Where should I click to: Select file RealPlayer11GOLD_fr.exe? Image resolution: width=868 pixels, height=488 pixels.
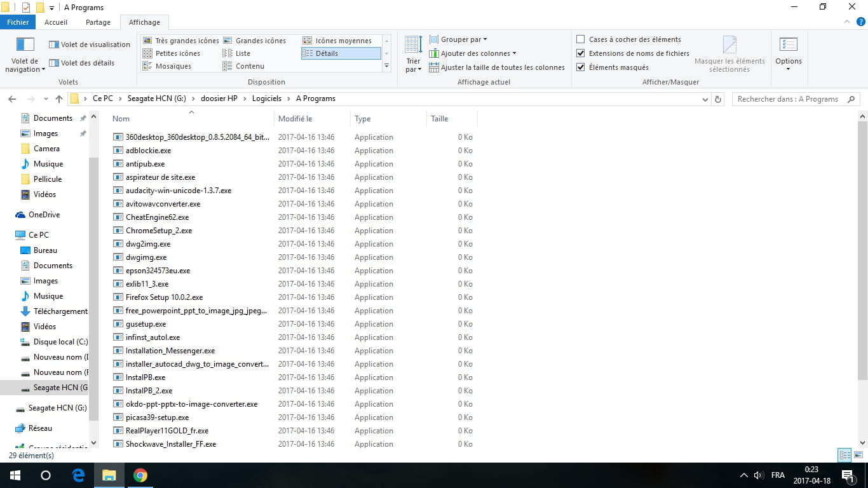[167, 431]
